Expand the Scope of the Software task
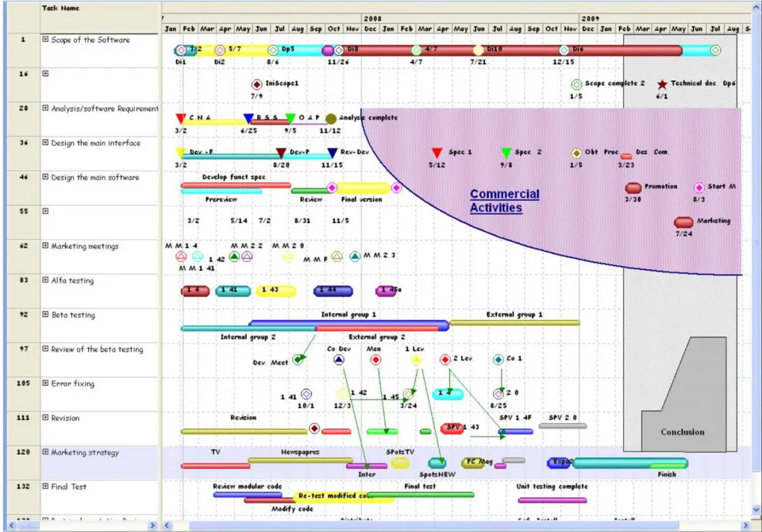 (45, 40)
